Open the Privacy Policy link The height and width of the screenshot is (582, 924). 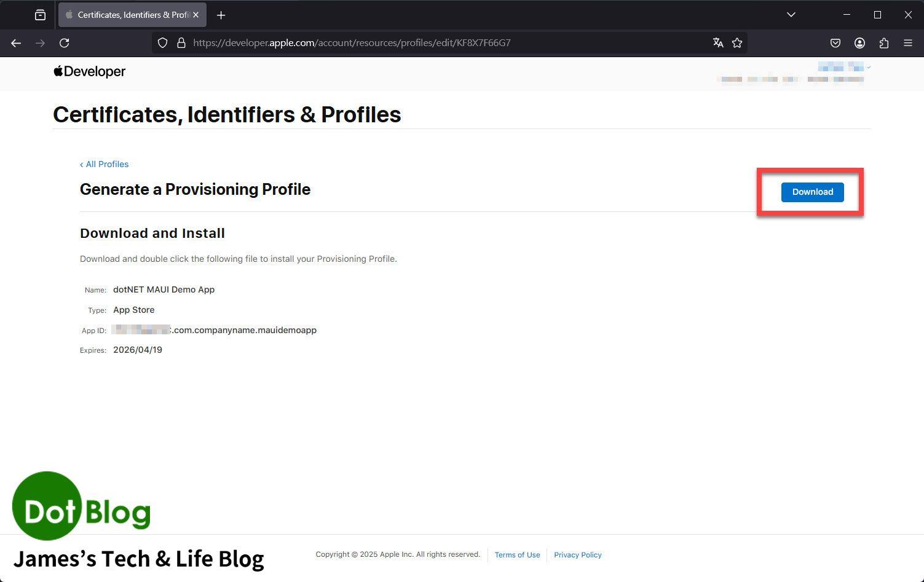point(577,555)
